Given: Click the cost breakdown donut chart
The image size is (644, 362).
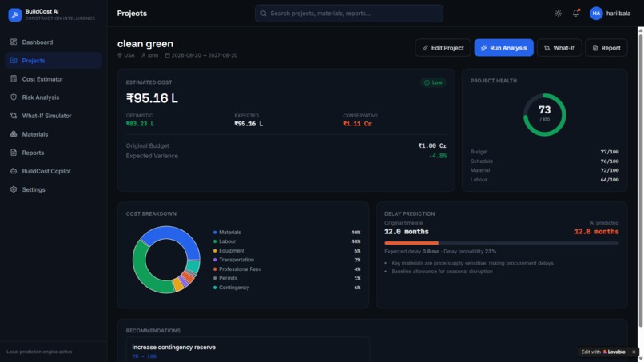Looking at the screenshot, I should pyautogui.click(x=166, y=260).
